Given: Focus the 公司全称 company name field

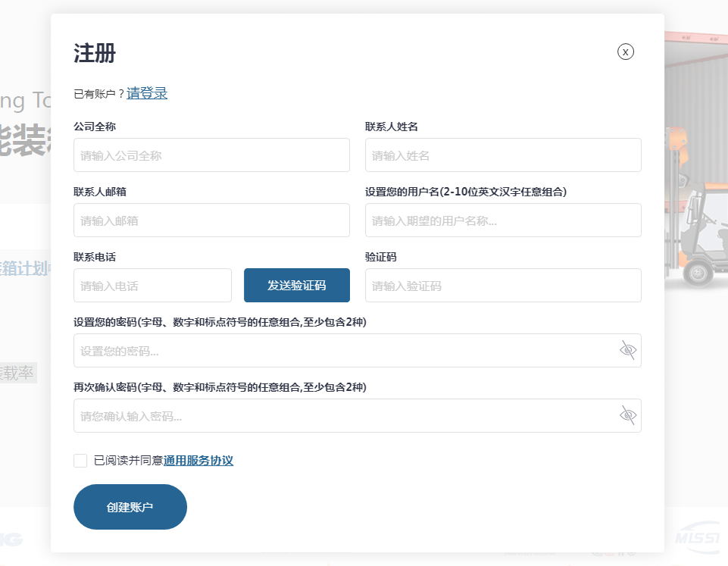Looking at the screenshot, I should click(x=211, y=155).
